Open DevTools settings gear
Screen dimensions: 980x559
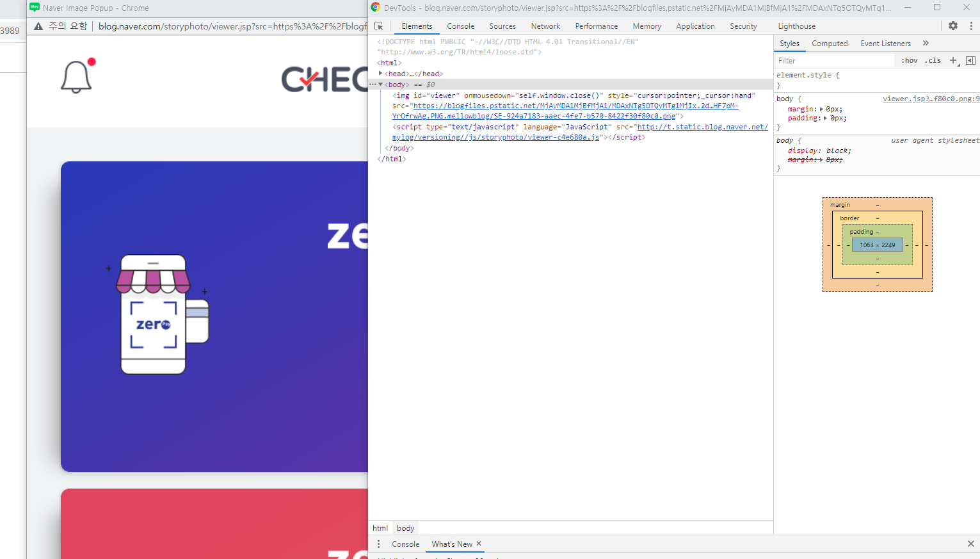point(953,26)
